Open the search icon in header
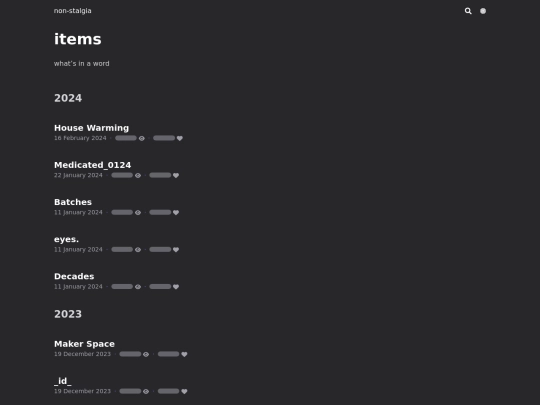The height and width of the screenshot is (405, 540). 468,11
